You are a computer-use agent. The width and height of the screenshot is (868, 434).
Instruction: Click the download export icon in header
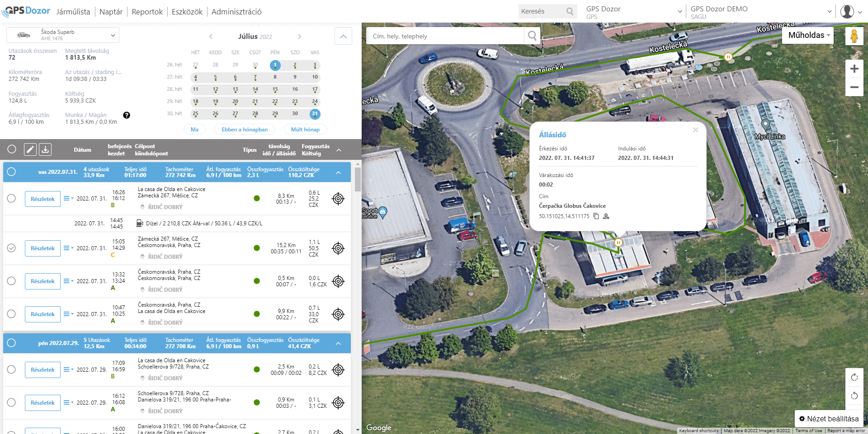(x=45, y=149)
